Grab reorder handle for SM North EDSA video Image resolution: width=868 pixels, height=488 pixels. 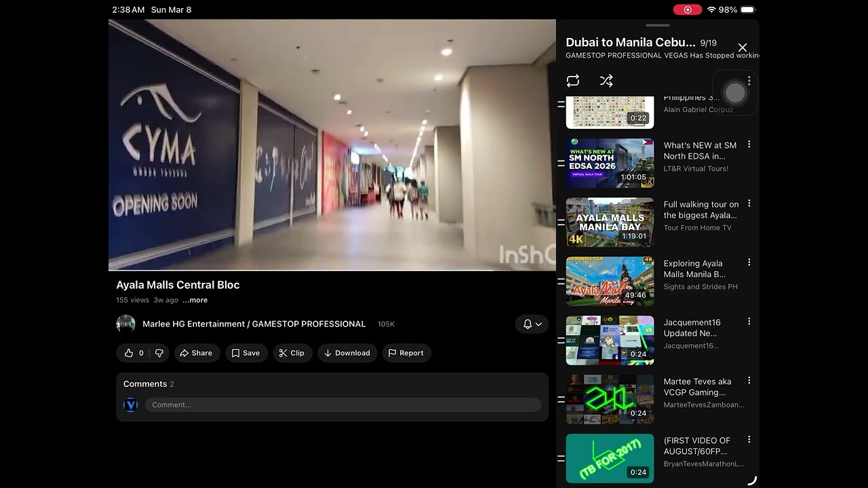click(x=561, y=163)
